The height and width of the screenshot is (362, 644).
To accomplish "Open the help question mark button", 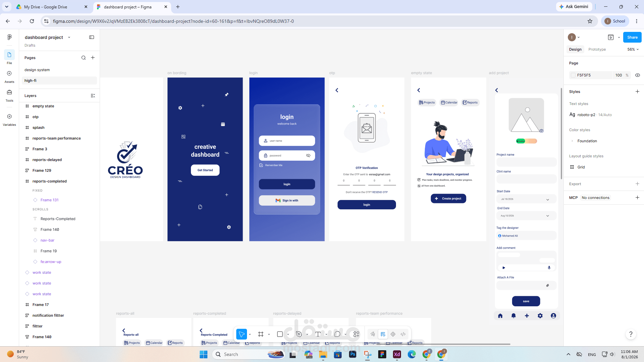I will point(631,334).
